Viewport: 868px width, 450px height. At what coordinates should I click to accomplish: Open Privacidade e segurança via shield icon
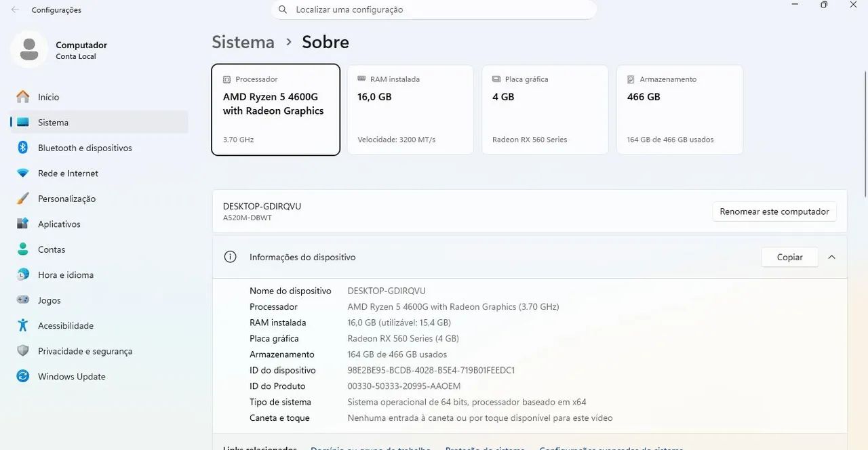23,351
